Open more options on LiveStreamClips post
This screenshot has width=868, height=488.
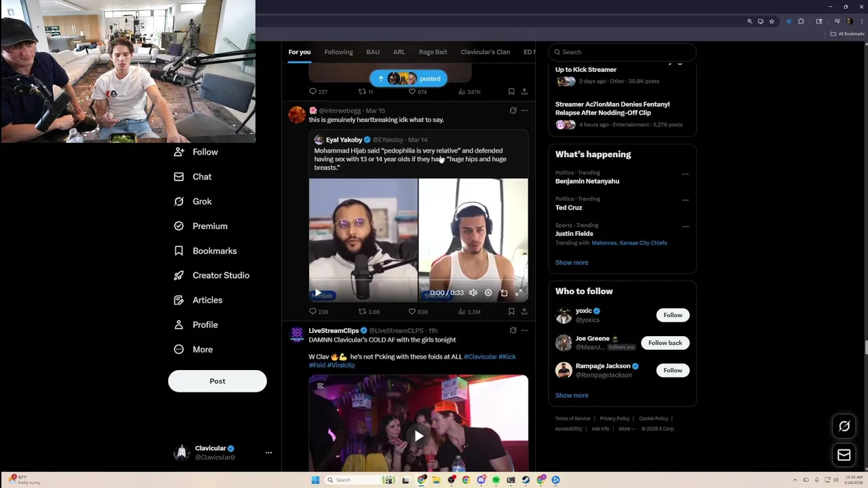524,331
